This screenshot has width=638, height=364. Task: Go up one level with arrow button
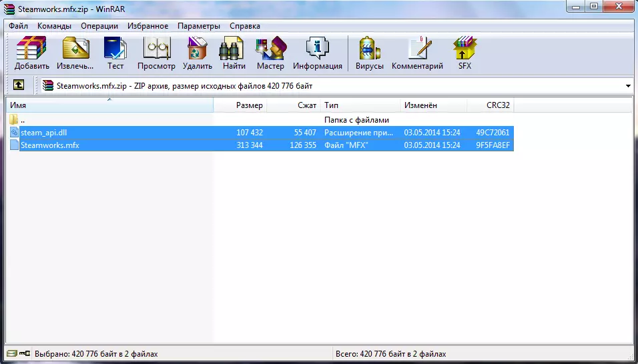[19, 85]
